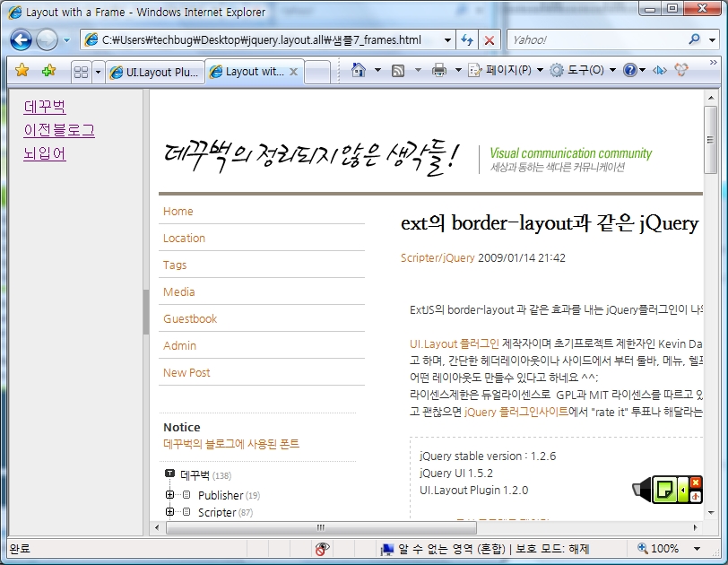Expand the address bar history dropdown
This screenshot has height=565, width=728.
[x=447, y=40]
